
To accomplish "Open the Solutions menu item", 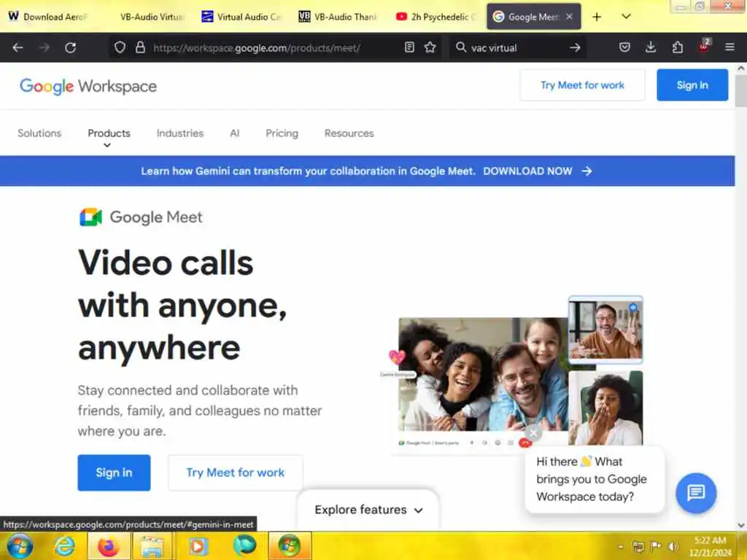I will [x=39, y=133].
